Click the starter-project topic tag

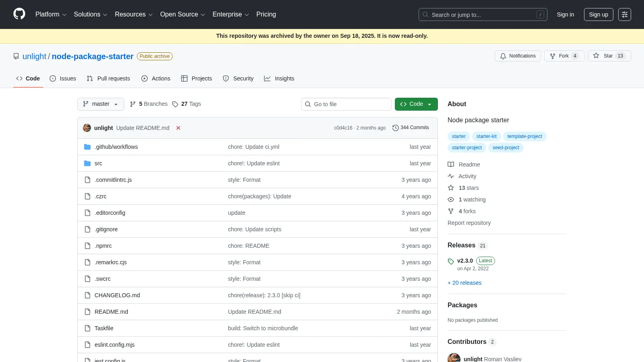tap(467, 148)
